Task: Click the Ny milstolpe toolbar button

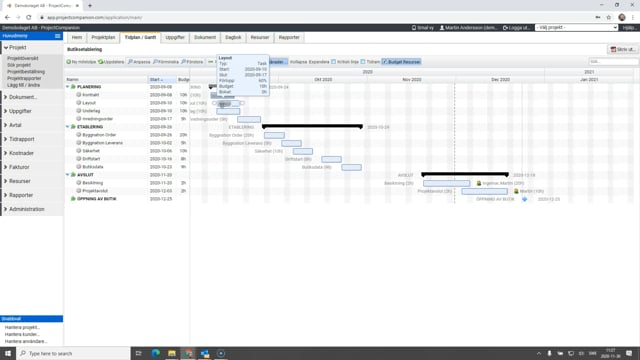Action: click(x=81, y=62)
